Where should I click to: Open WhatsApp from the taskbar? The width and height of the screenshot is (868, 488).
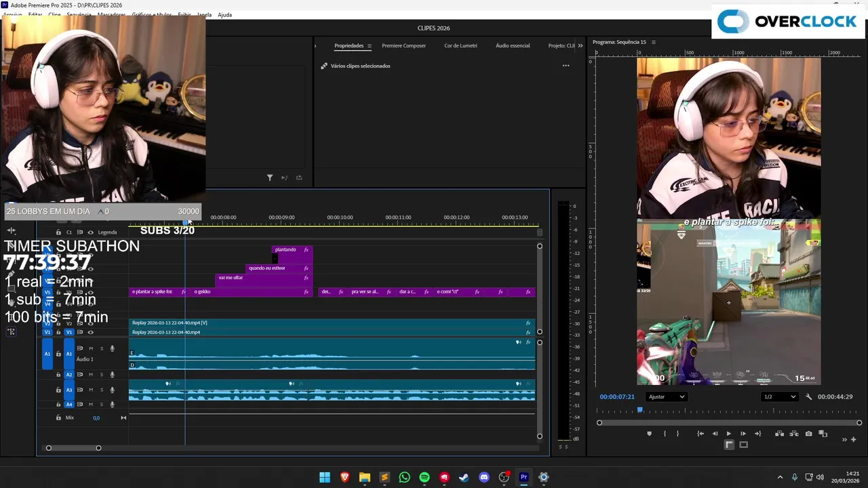coord(405,477)
